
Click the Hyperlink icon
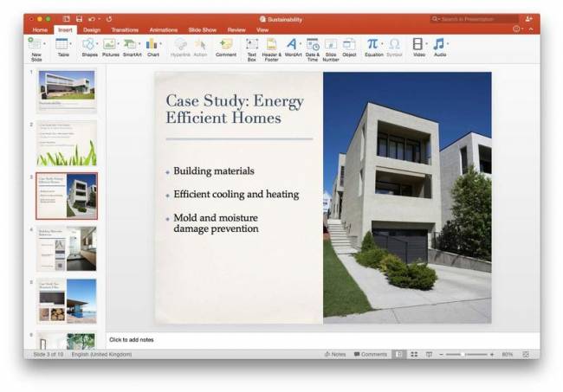(x=180, y=44)
